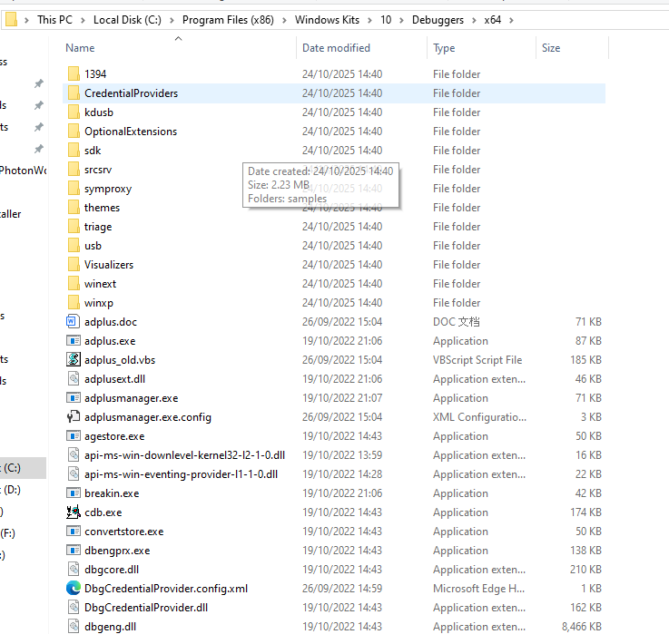Sort by the Type column header

point(444,48)
